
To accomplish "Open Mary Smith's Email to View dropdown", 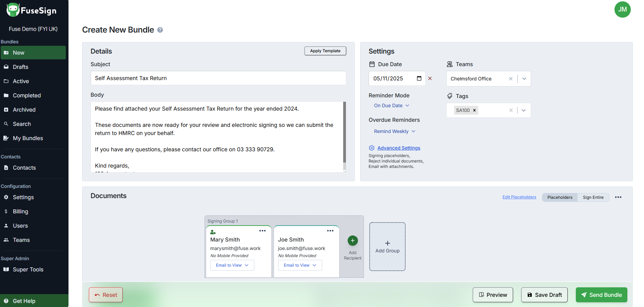I will click(x=232, y=265).
